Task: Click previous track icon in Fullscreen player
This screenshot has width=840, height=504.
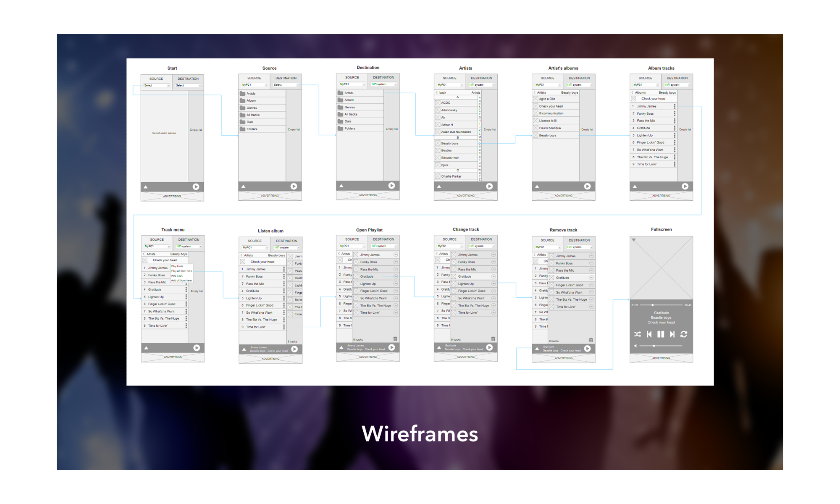Action: click(x=649, y=334)
